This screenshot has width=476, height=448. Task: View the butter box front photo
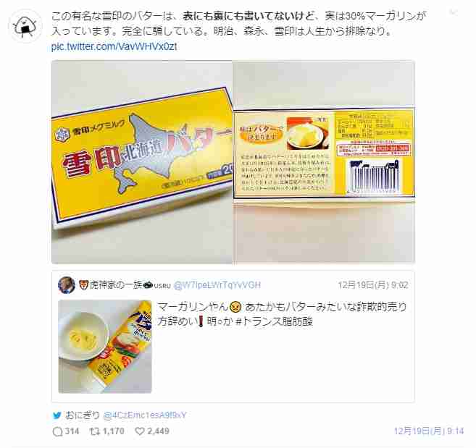pyautogui.click(x=142, y=162)
